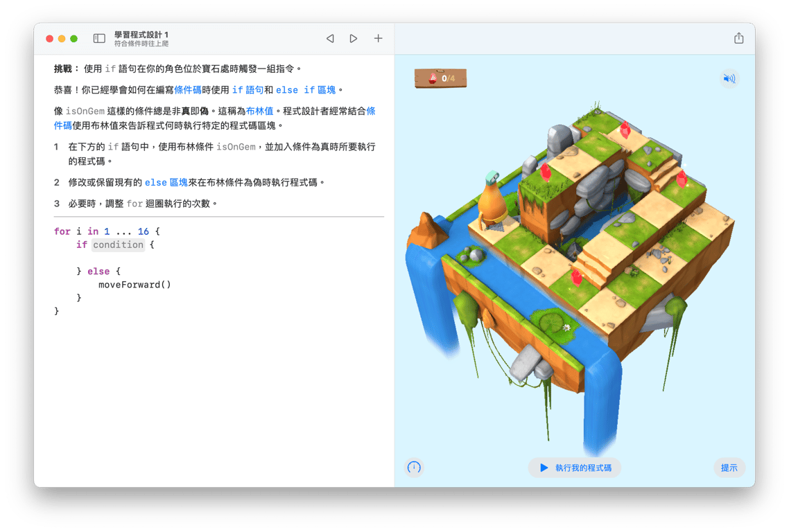Screen dimensions: 789x532
Task: Click the number 1 in for loop
Action: (x=107, y=231)
